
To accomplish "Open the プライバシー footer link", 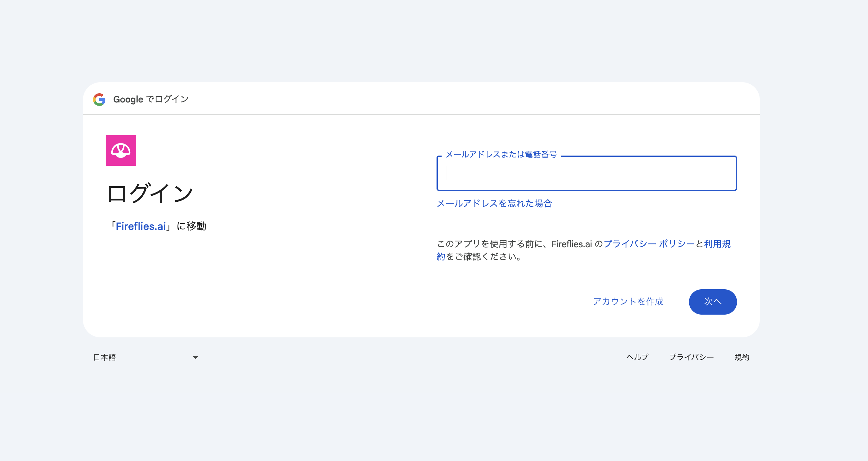I will 692,357.
